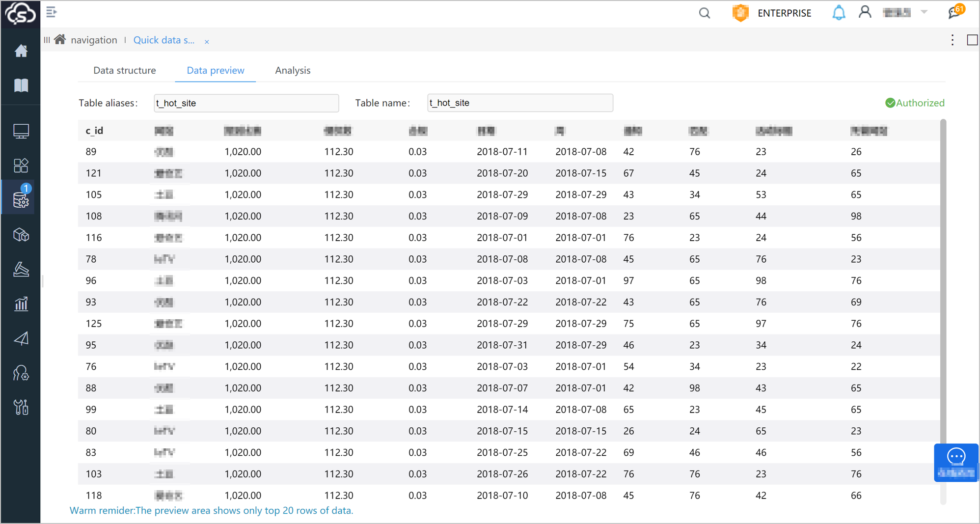Click the ENTERPRISE label text
980x524 pixels.
click(x=784, y=13)
